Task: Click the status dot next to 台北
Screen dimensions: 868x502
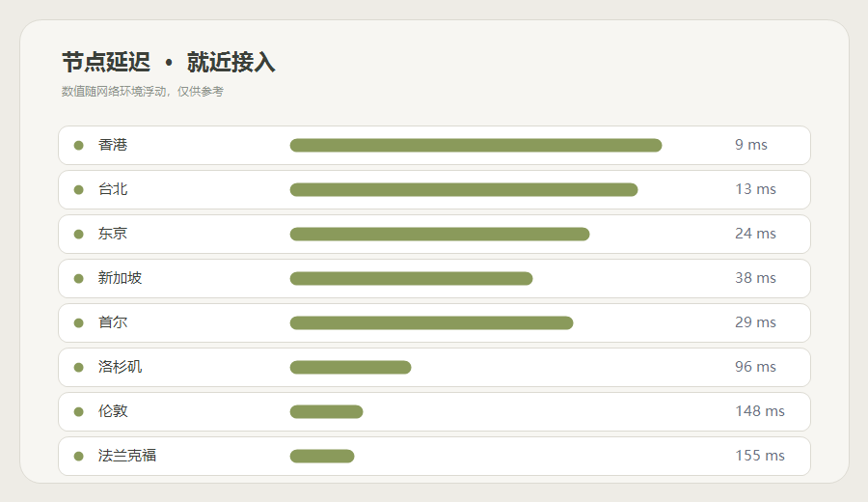Action: (79, 189)
